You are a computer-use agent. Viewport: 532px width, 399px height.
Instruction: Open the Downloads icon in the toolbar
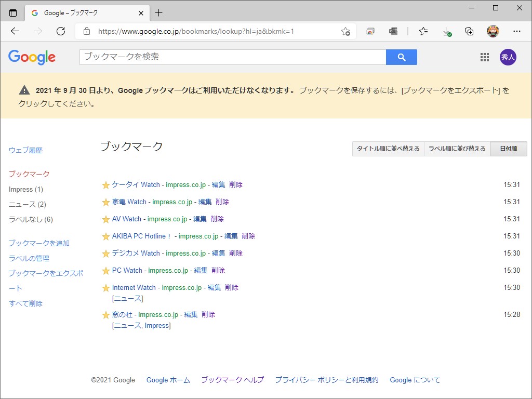pos(447,31)
